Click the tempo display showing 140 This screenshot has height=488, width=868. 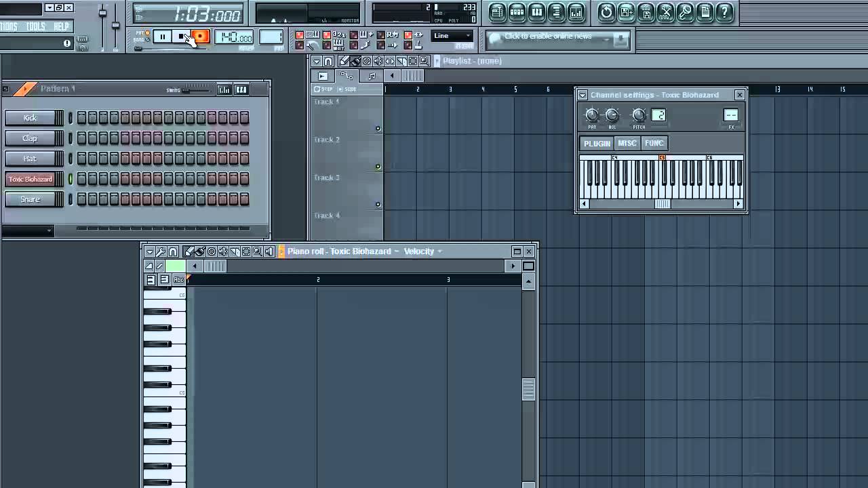[235, 37]
